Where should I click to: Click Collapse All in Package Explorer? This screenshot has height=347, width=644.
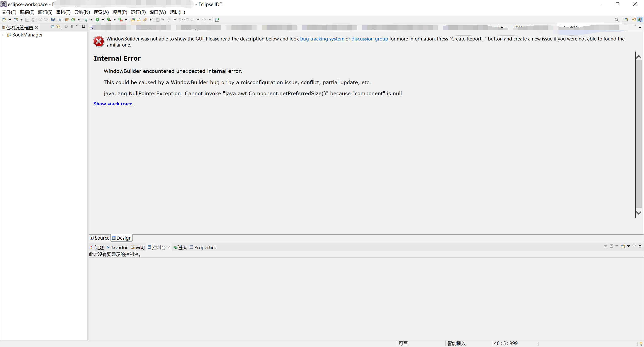coord(53,26)
